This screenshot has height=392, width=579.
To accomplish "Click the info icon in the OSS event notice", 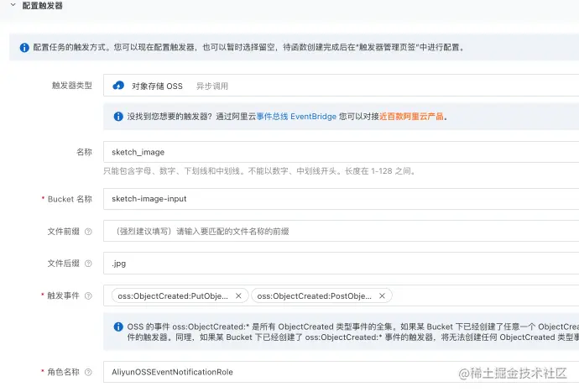I will tap(118, 327).
